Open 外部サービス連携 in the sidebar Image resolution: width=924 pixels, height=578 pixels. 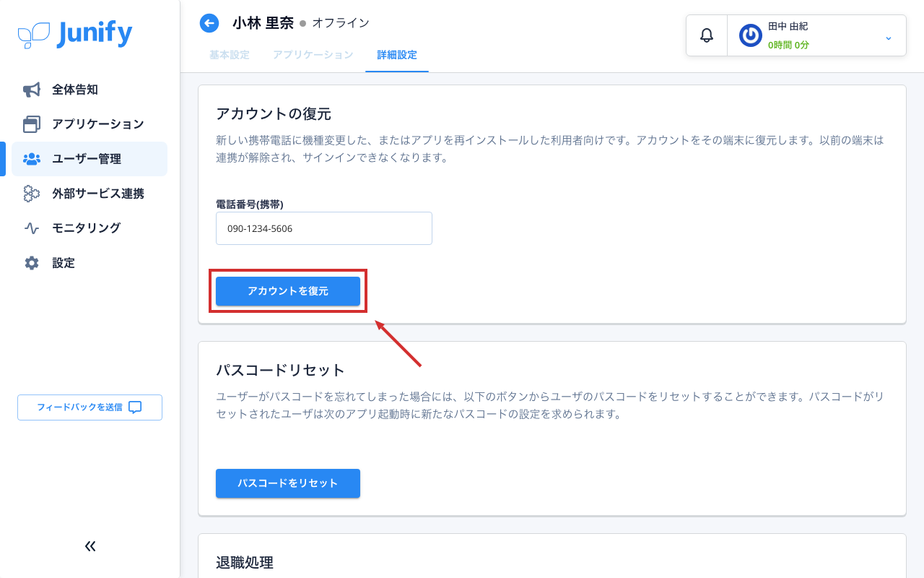(x=90, y=194)
